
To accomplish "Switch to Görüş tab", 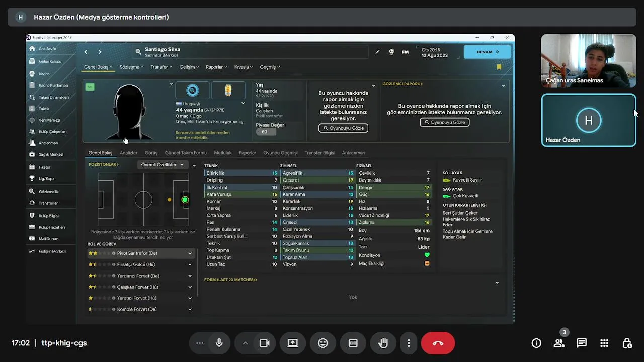I will pyautogui.click(x=151, y=153).
